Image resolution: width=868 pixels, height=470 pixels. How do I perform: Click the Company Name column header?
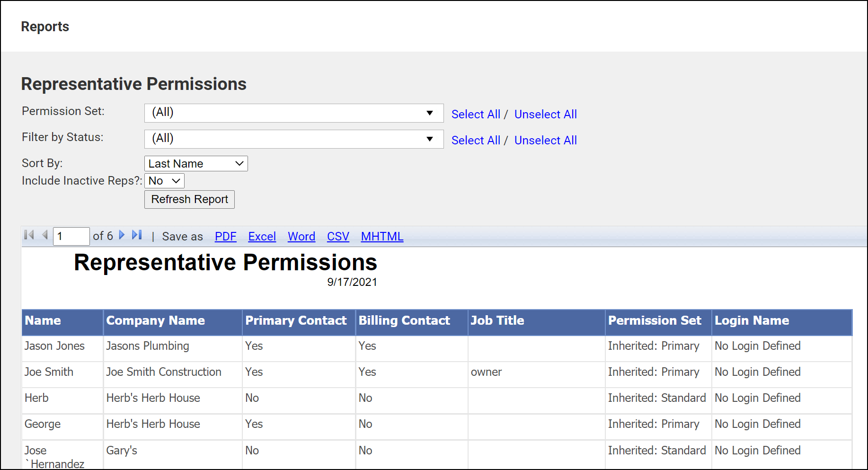click(x=155, y=321)
